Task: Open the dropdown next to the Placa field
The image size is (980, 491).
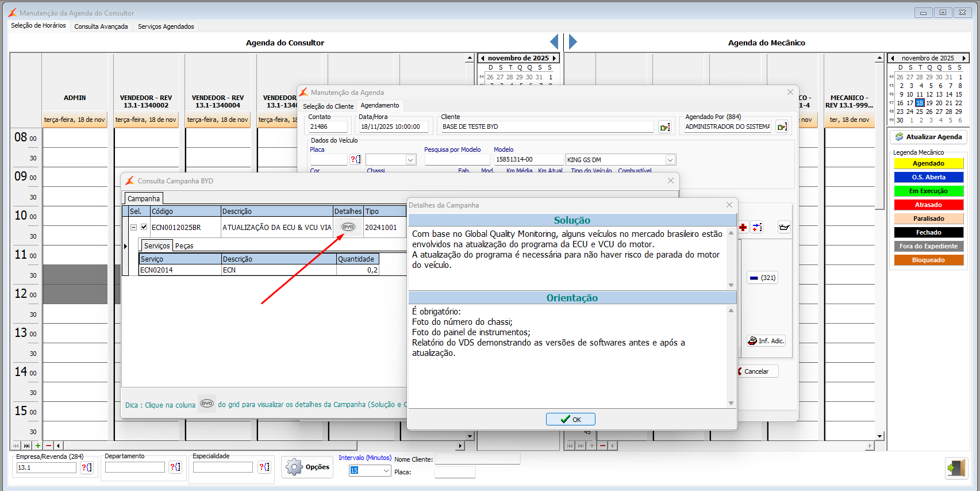Action: (410, 160)
